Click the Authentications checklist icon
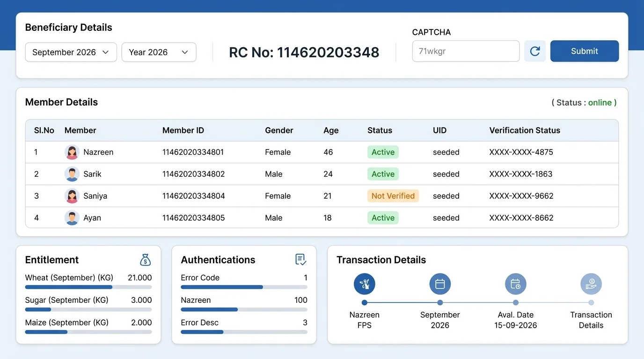 pyautogui.click(x=301, y=260)
